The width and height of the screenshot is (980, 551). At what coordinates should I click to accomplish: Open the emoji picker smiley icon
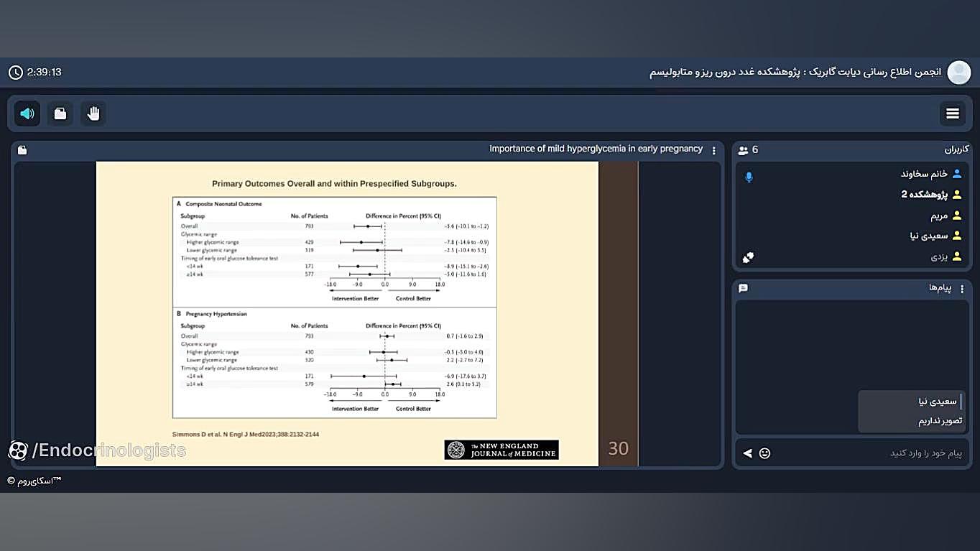click(764, 453)
